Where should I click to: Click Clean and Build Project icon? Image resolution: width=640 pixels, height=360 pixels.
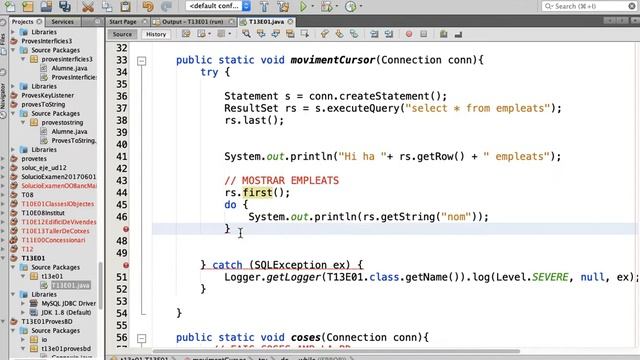(x=283, y=6)
